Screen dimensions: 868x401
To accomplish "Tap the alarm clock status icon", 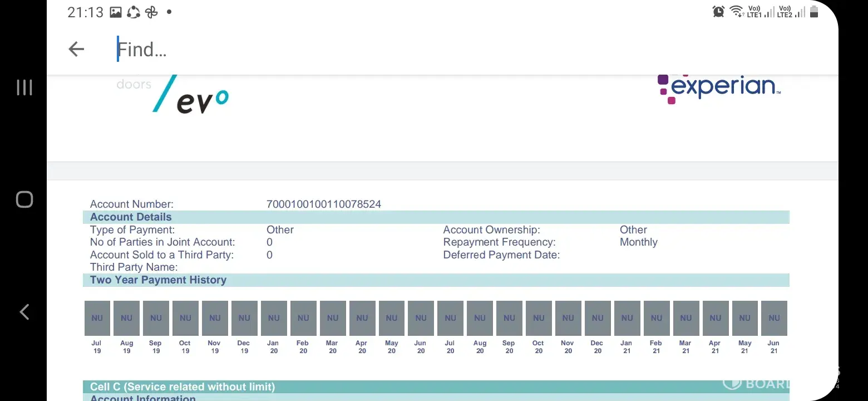I will [x=718, y=12].
